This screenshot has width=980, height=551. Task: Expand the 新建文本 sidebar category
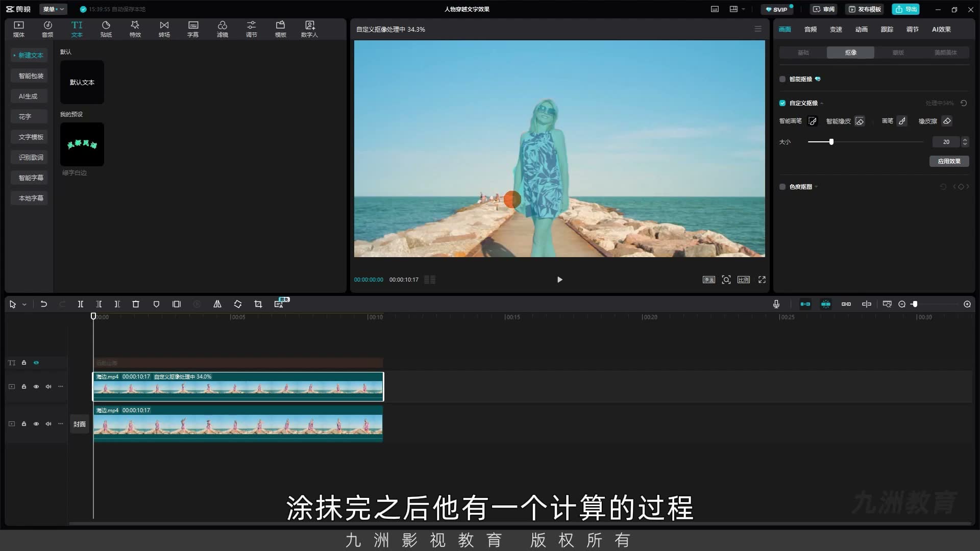29,55
